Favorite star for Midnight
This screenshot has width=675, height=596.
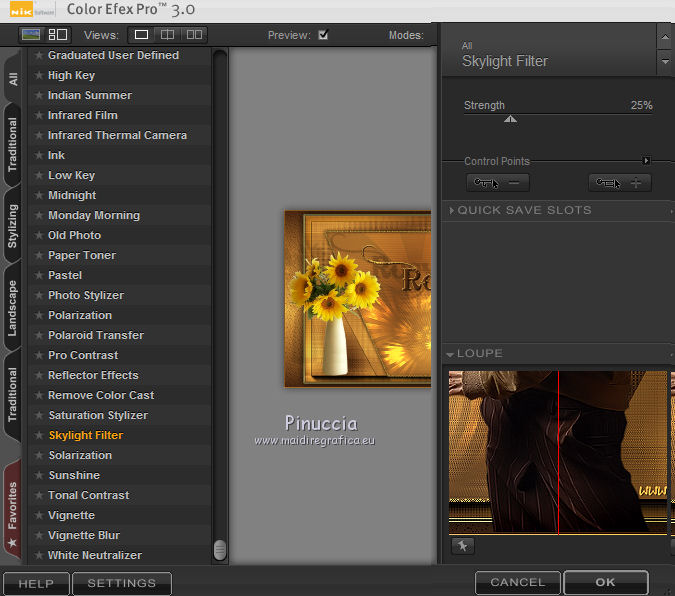(39, 195)
